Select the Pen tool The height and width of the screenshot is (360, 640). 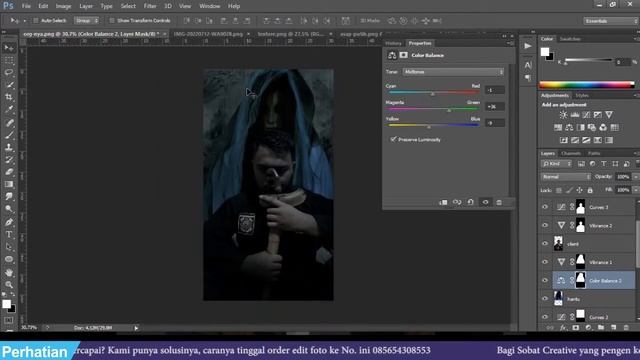(x=9, y=222)
